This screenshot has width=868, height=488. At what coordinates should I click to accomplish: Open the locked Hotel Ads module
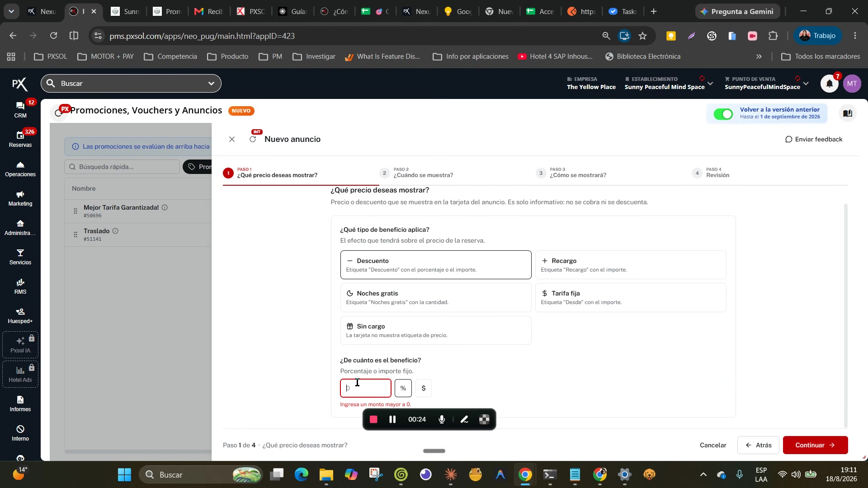point(20,374)
